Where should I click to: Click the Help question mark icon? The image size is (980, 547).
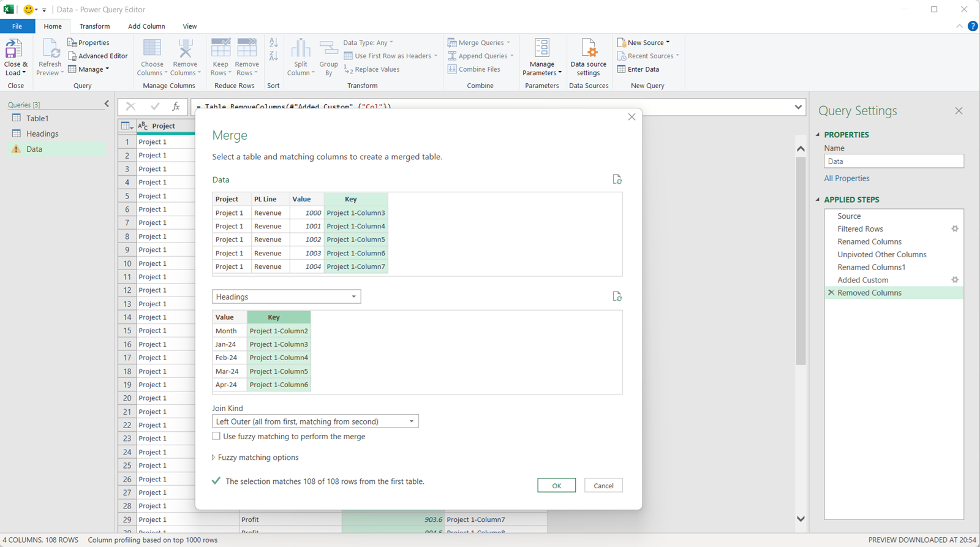[x=973, y=26]
